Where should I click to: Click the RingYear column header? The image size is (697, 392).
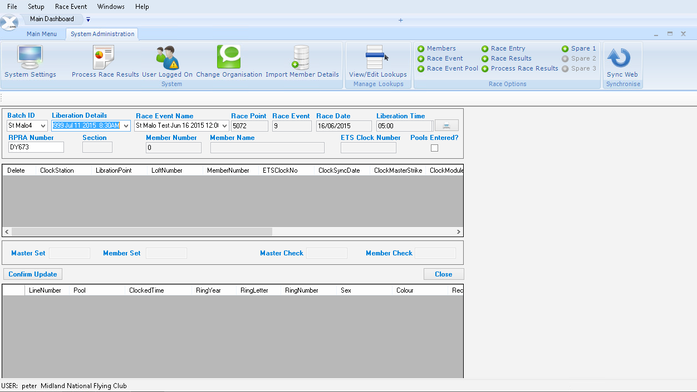214,290
